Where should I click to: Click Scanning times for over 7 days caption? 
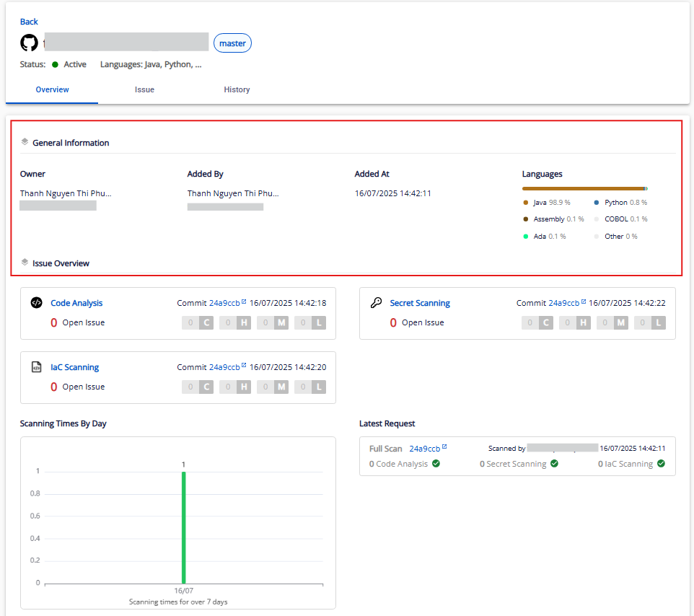(x=178, y=602)
